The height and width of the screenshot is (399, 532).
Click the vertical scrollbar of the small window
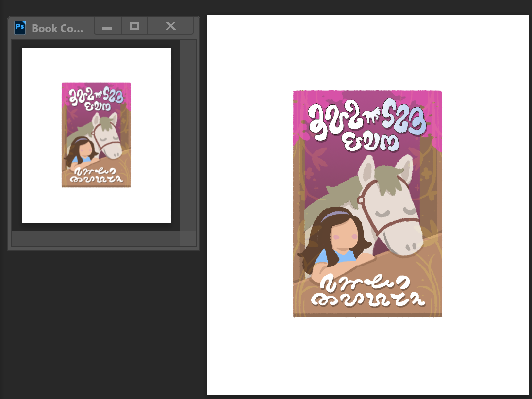(x=188, y=134)
